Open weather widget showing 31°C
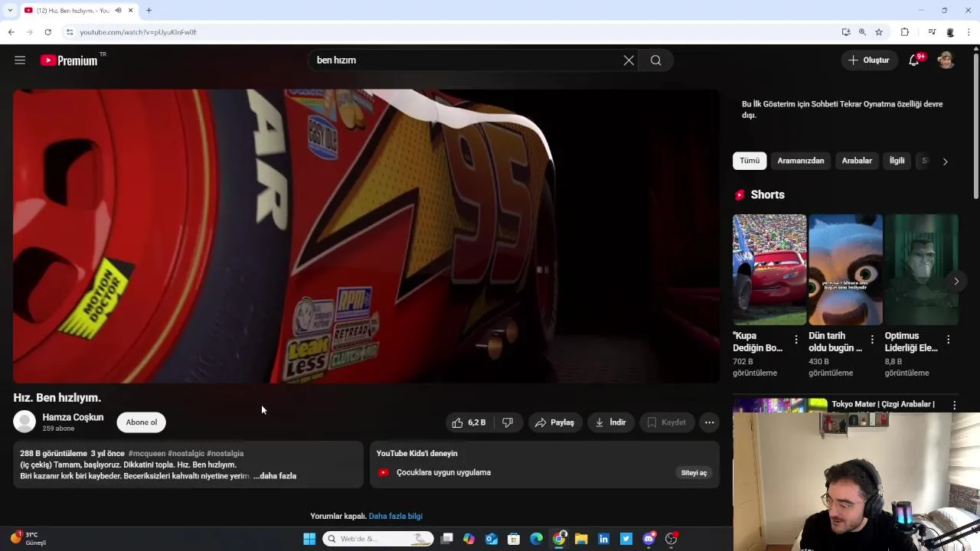The height and width of the screenshot is (551, 980). coord(28,538)
